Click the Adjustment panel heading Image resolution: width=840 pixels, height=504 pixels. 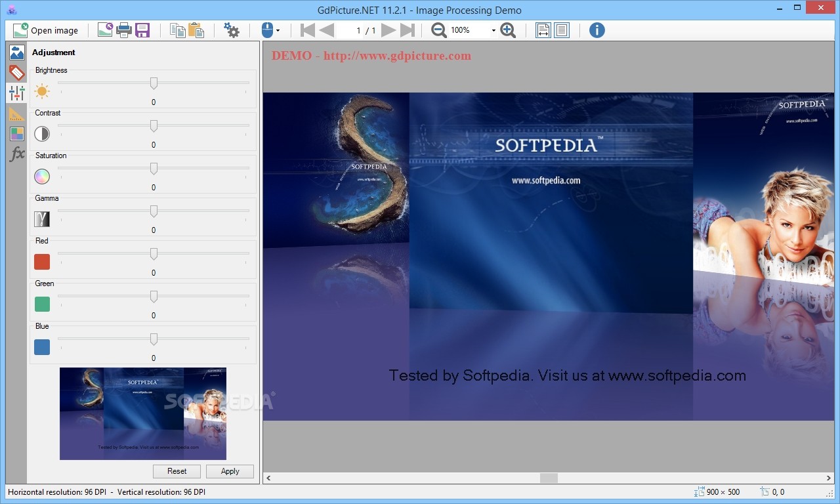(54, 52)
